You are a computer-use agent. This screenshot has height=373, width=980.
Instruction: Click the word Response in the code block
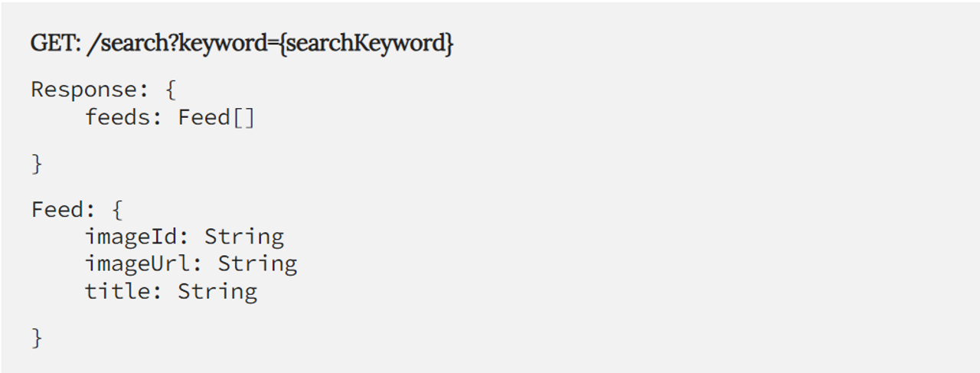pyautogui.click(x=83, y=90)
